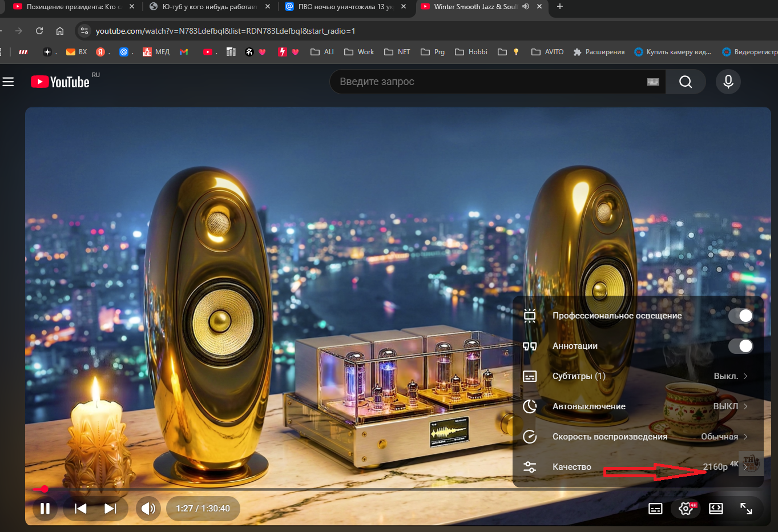778x532 pixels.
Task: Skip to the next video
Action: pyautogui.click(x=110, y=509)
